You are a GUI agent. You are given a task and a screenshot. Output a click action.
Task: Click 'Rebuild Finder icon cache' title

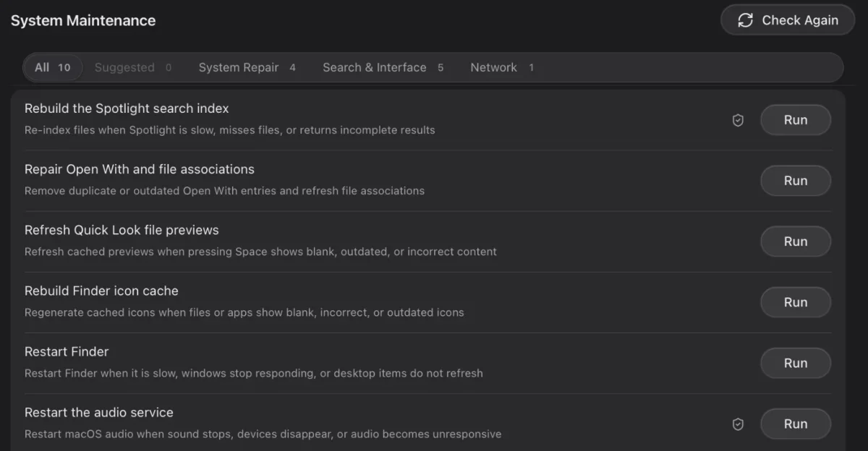click(101, 291)
